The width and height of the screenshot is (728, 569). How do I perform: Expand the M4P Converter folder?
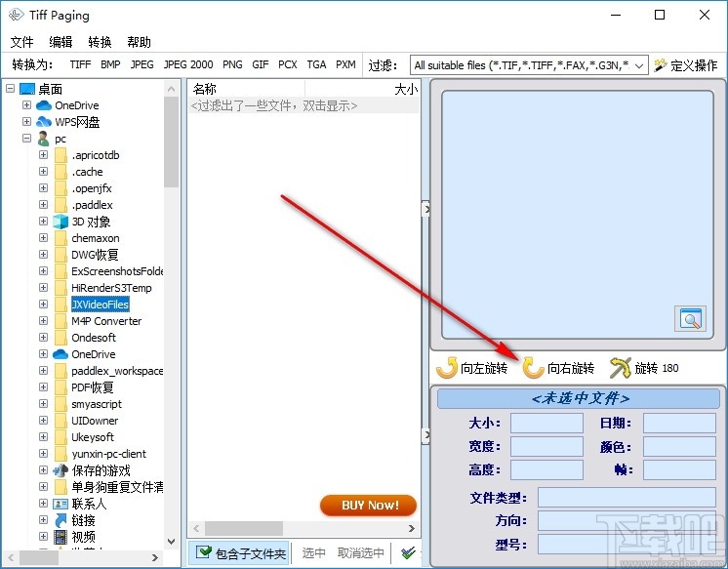[x=43, y=320]
